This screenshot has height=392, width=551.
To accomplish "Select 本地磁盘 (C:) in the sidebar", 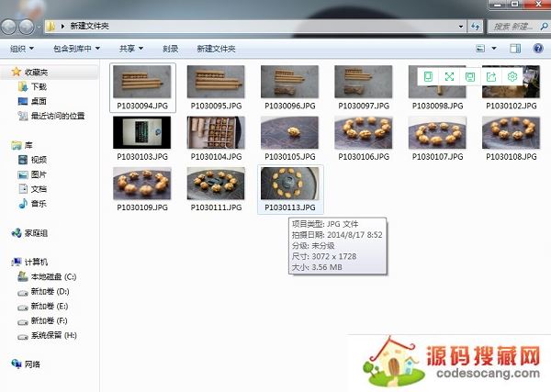I will tap(52, 276).
